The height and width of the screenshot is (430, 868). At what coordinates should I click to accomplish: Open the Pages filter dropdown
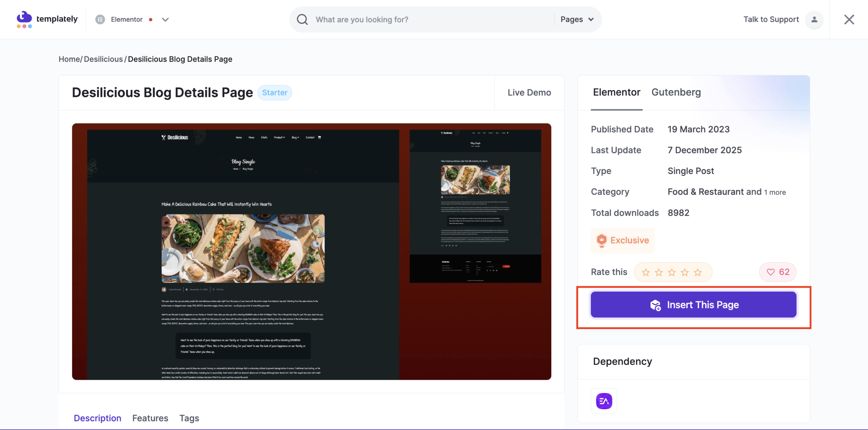(577, 19)
